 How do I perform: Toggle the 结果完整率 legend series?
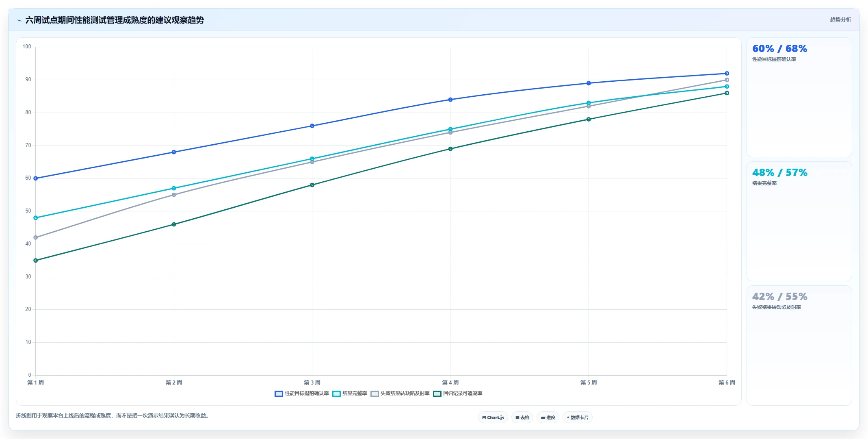point(350,393)
